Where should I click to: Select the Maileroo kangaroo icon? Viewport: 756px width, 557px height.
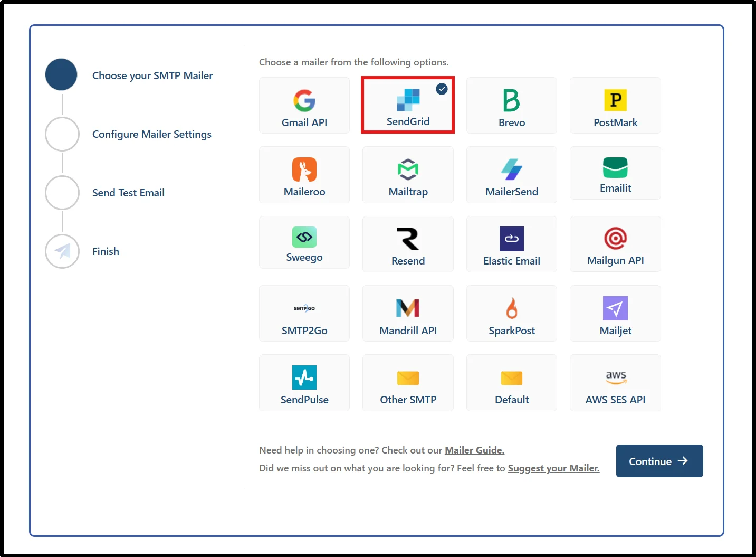(x=304, y=169)
